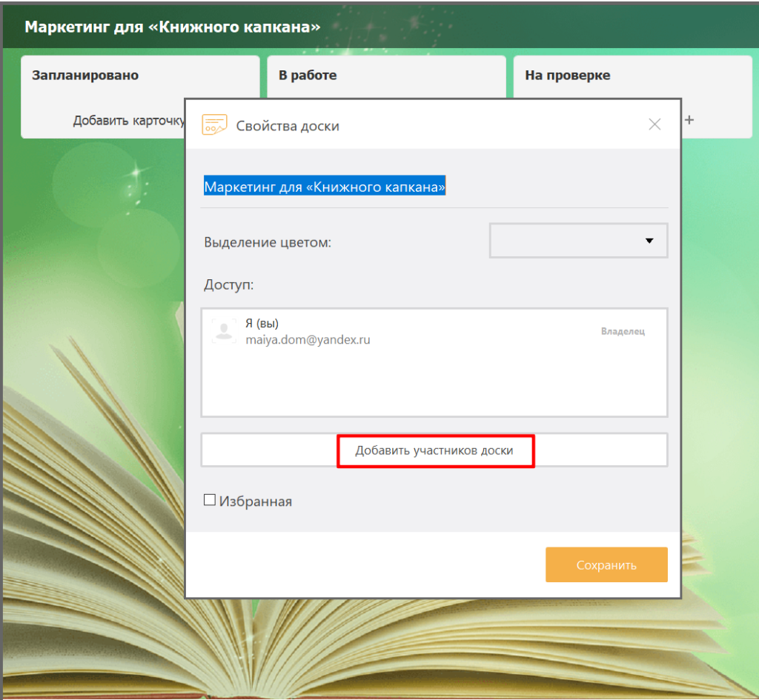
Task: Open the Выделение цветом dropdown
Action: tap(578, 241)
